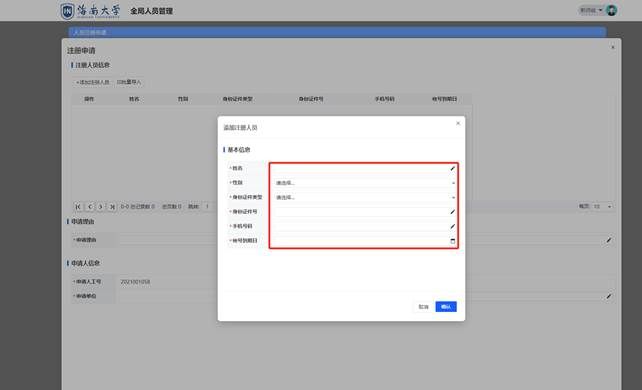Click the 添加注册人员 button
Image resolution: width=642 pixels, height=390 pixels.
point(93,82)
